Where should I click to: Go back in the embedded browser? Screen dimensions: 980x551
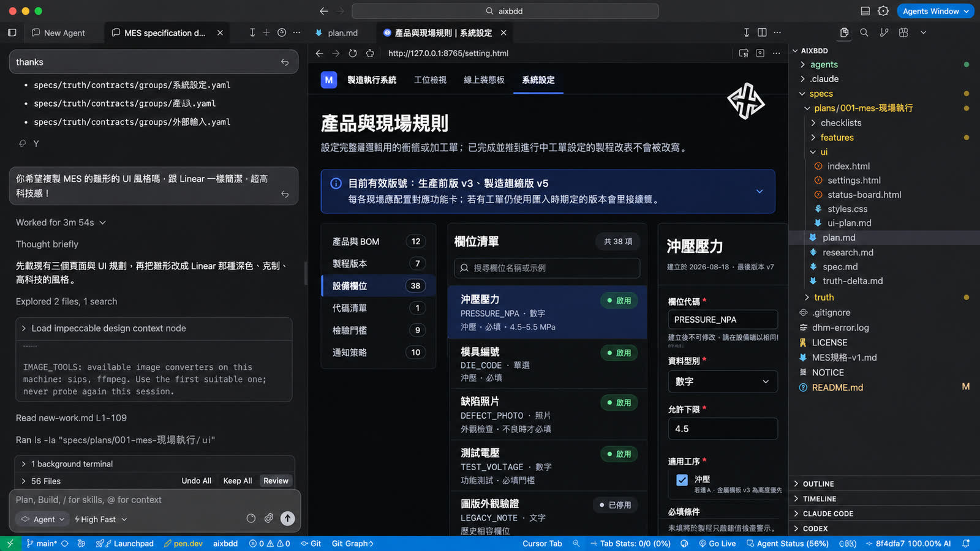click(x=319, y=53)
